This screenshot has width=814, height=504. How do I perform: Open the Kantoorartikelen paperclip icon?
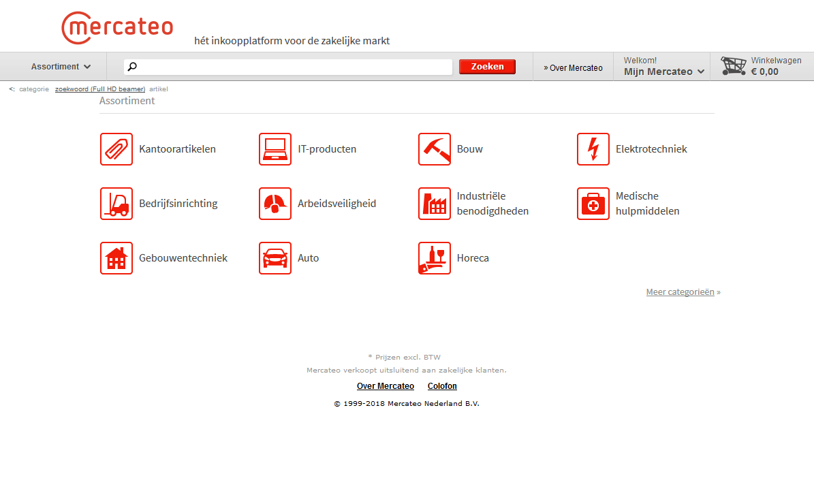[x=116, y=149]
